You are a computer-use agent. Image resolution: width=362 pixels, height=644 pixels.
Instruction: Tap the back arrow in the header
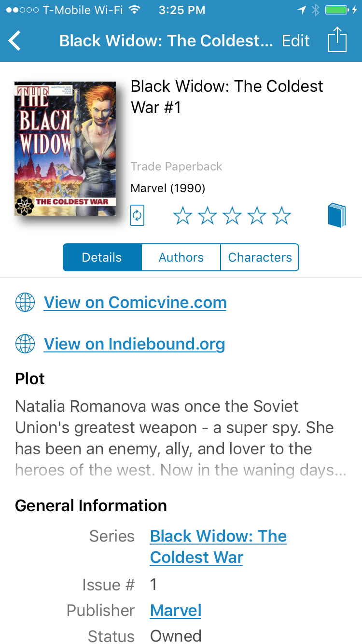click(15, 41)
